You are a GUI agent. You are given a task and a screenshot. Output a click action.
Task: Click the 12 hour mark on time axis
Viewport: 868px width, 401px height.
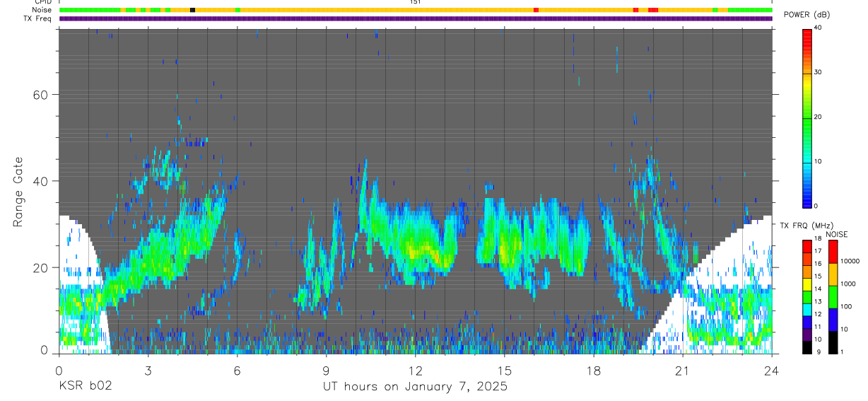[x=415, y=371]
